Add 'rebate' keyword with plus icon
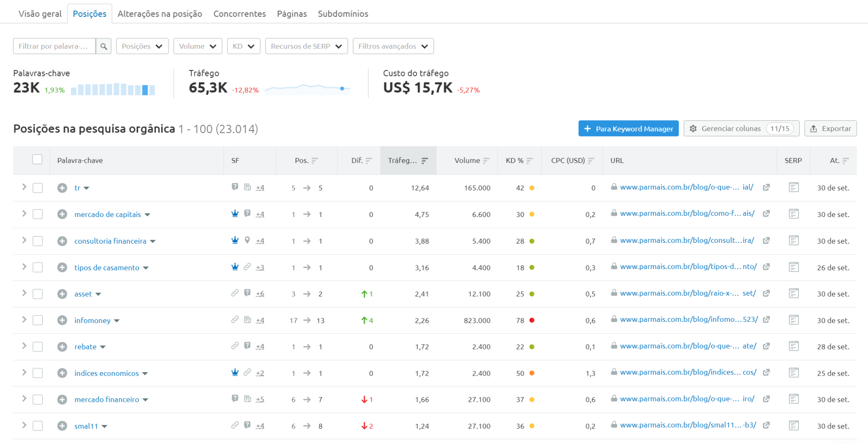The width and height of the screenshot is (868, 443). click(x=62, y=347)
